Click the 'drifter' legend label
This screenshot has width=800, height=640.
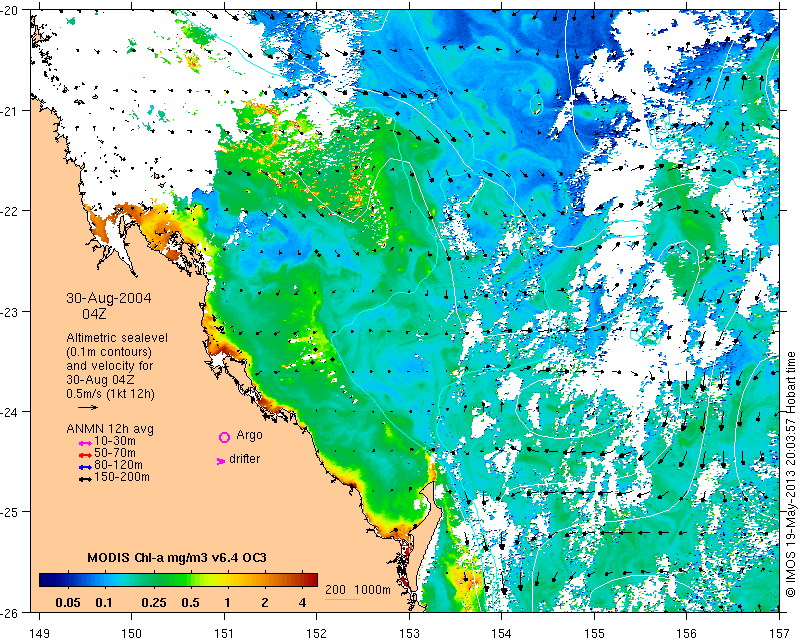[x=244, y=459]
